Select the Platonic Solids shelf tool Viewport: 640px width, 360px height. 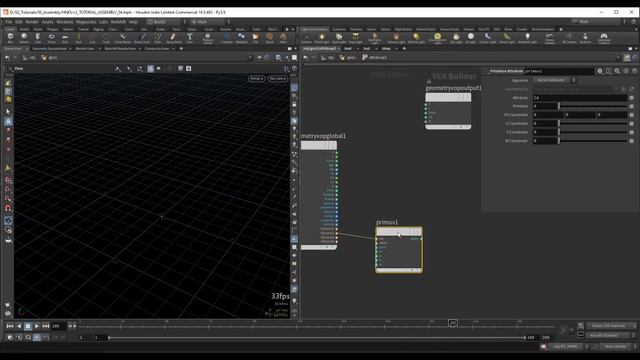tap(208, 38)
